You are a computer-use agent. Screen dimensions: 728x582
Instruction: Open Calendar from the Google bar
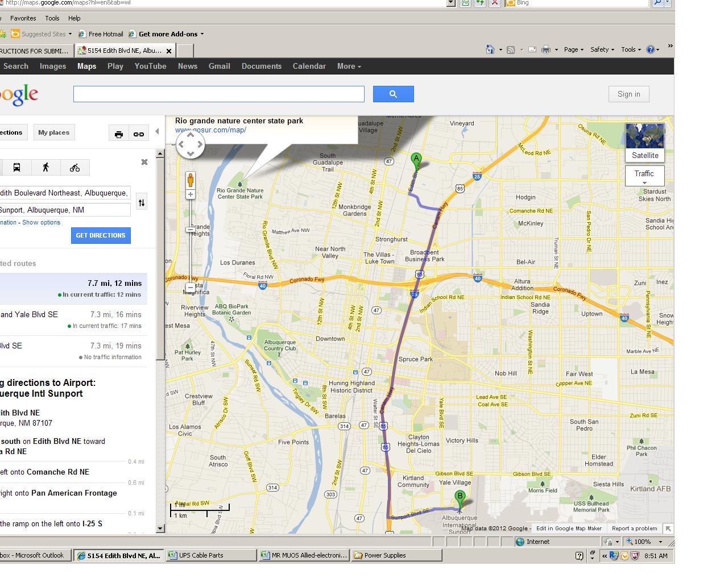(x=309, y=66)
